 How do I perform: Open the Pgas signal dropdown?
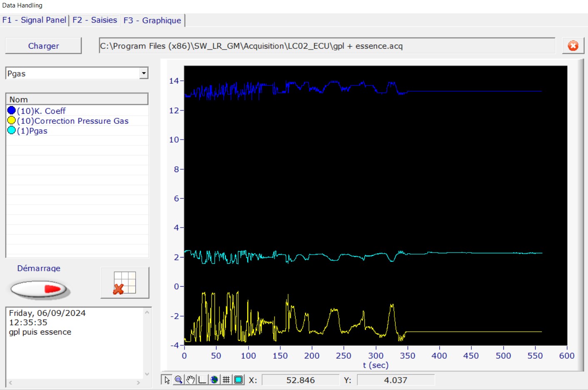coord(144,73)
